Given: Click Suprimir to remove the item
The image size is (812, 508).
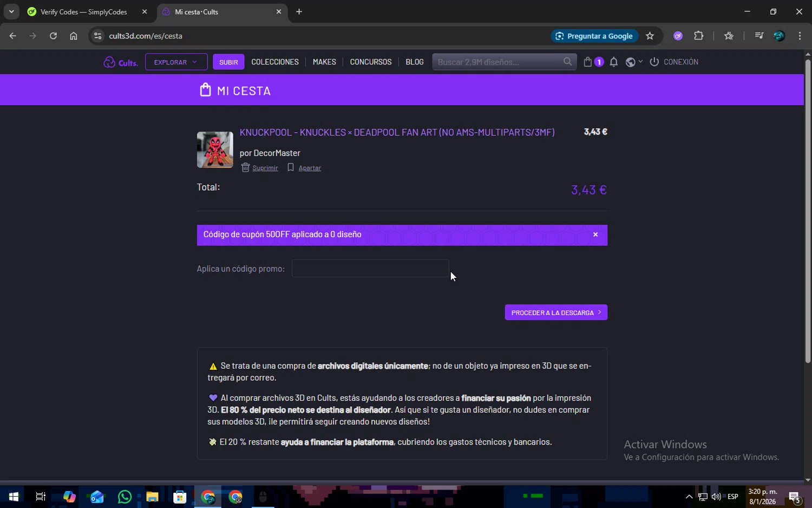Looking at the screenshot, I should coord(259,167).
